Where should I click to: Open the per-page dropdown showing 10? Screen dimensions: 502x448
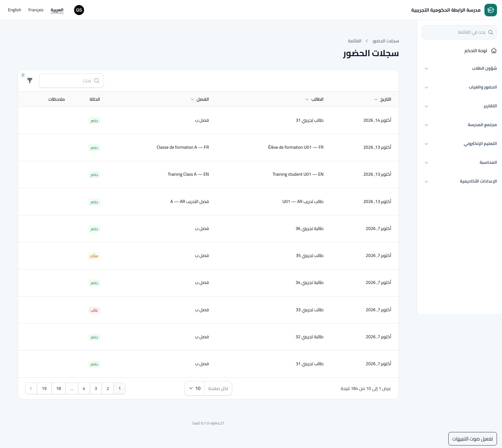coord(195,388)
